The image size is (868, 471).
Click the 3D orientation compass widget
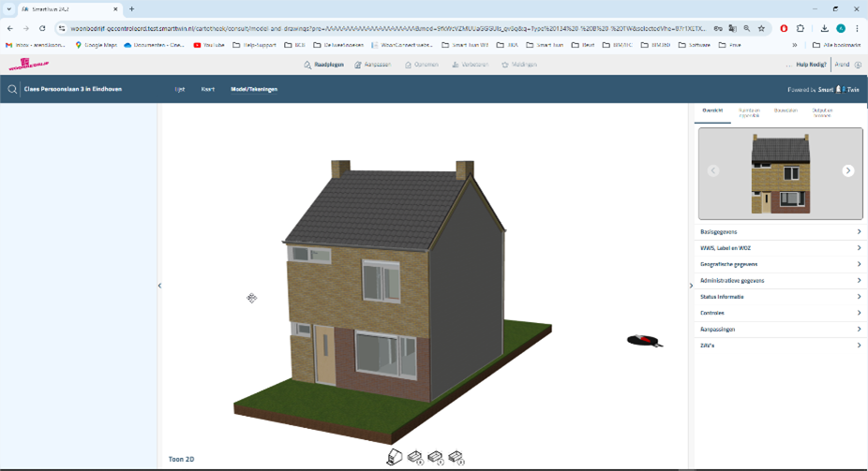tap(644, 340)
